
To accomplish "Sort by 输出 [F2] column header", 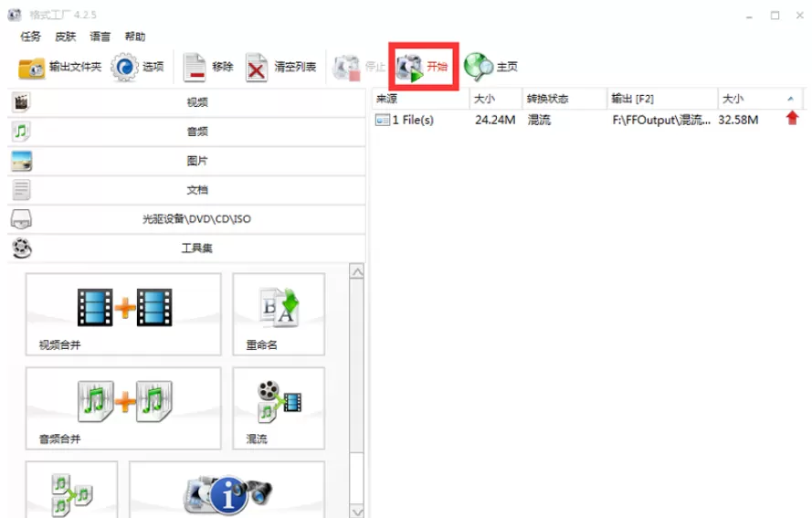I will pyautogui.click(x=662, y=99).
